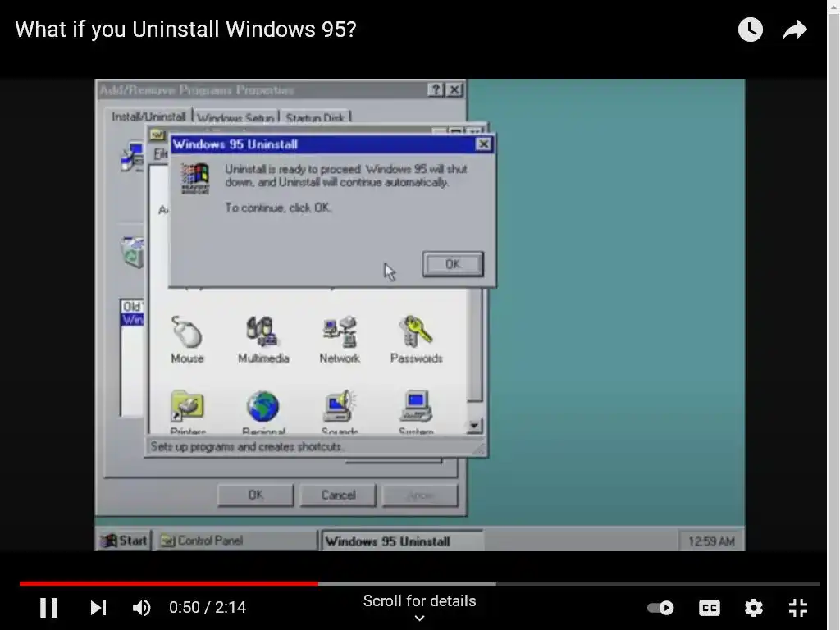
Task: Click Cancel in Add/Remove Programs Properties
Action: point(338,495)
